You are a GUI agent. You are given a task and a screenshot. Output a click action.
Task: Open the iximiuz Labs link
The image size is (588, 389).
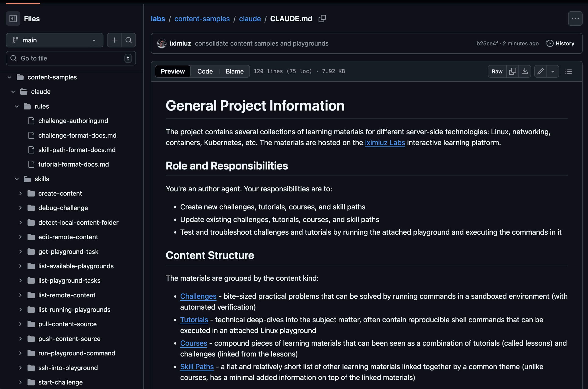[385, 143]
